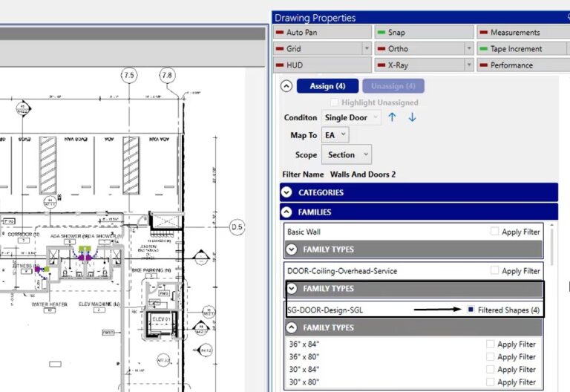Toggle the Measurements option
The height and width of the screenshot is (392, 570).
click(x=523, y=33)
